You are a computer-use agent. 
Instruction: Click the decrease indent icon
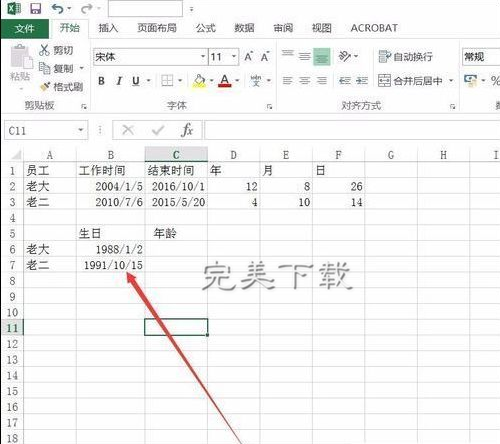(x=345, y=81)
